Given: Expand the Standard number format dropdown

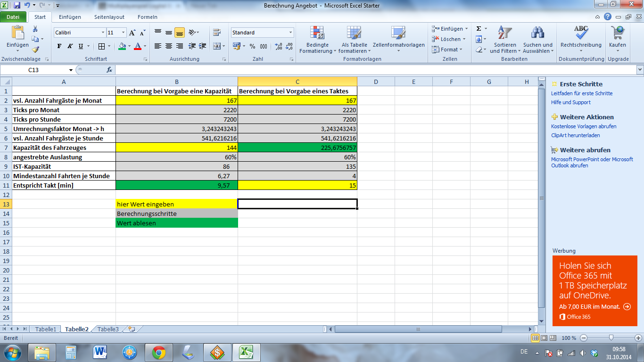Looking at the screenshot, I should (290, 33).
